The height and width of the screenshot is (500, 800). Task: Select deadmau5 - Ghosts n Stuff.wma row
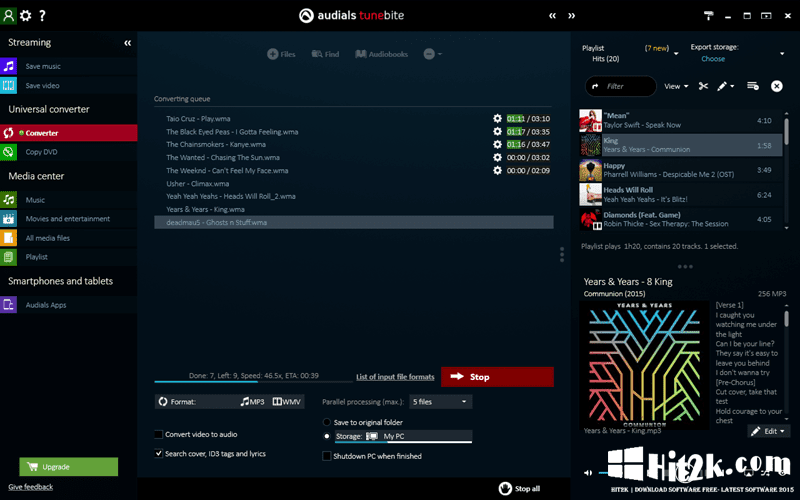[354, 222]
